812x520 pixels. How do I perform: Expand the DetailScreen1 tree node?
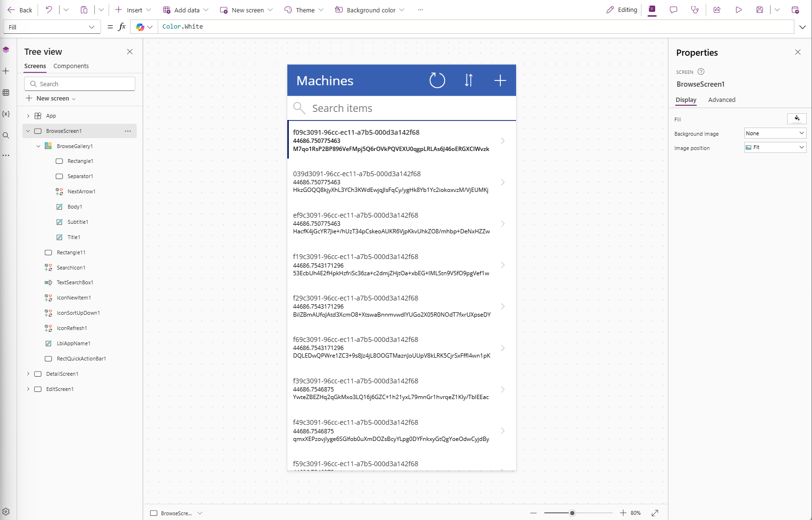(x=28, y=374)
